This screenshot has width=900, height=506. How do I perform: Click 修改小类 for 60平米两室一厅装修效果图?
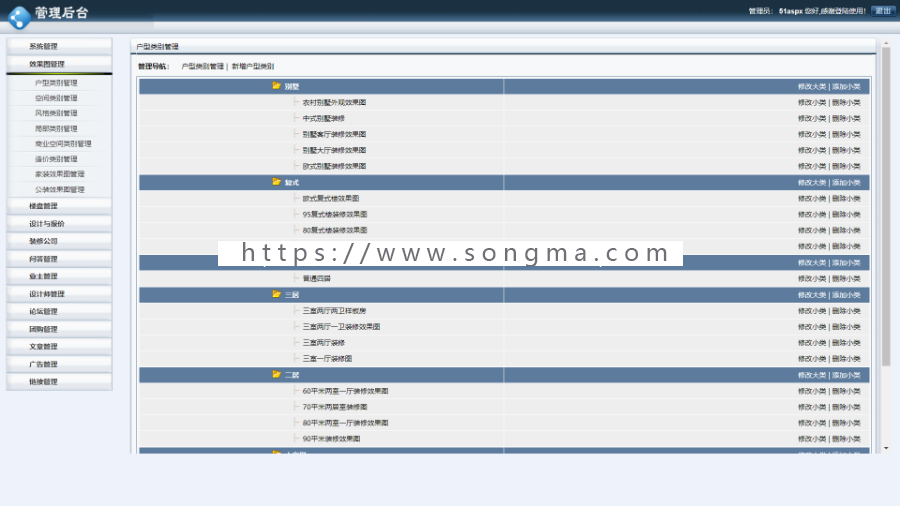click(x=812, y=391)
